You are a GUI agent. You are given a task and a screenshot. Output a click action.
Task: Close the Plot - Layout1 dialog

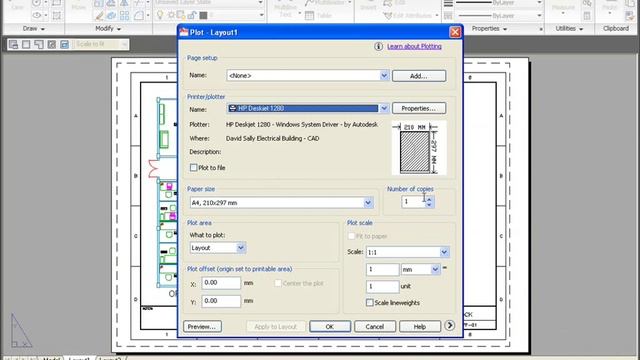[x=455, y=32]
